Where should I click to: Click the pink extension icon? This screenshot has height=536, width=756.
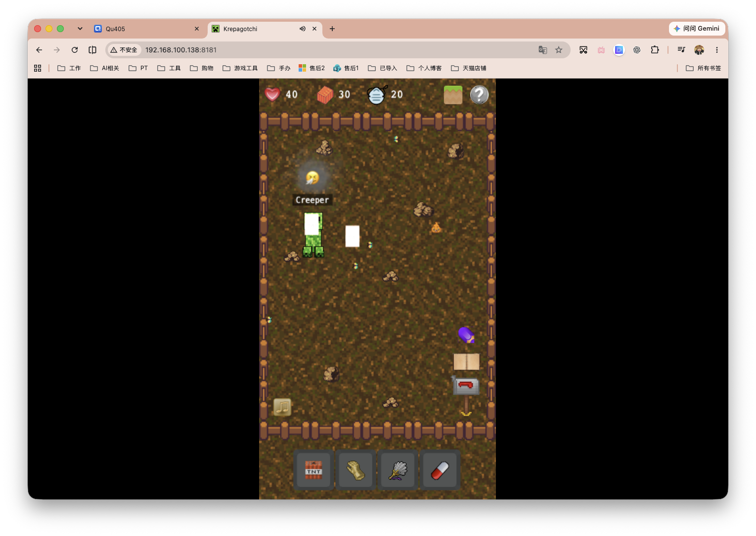[601, 50]
